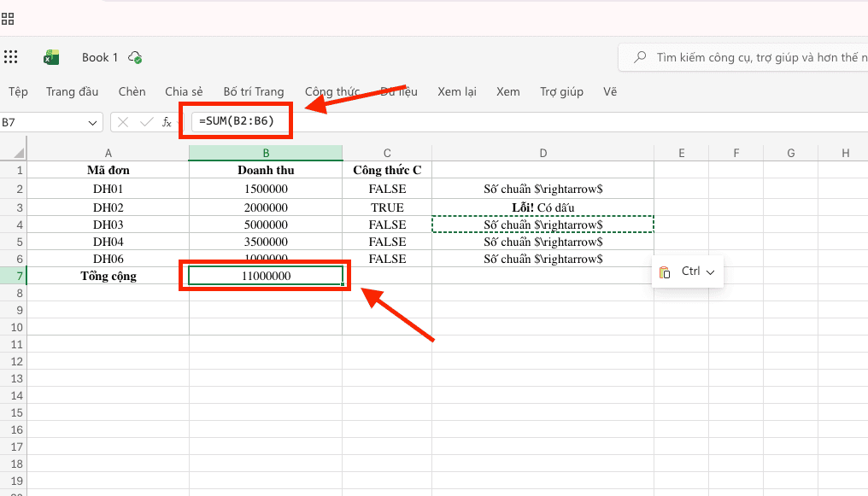Click the Book 1 file name
This screenshot has height=496, width=868.
(100, 57)
